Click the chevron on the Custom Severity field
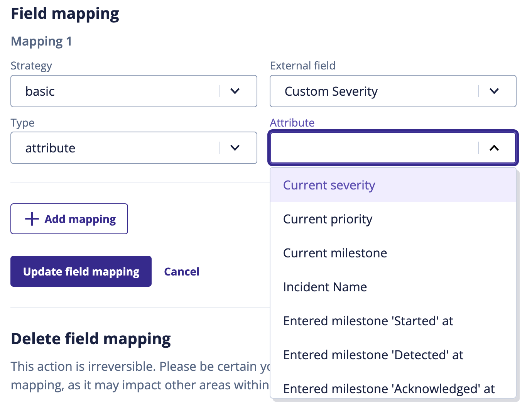The image size is (532, 404). pos(494,91)
